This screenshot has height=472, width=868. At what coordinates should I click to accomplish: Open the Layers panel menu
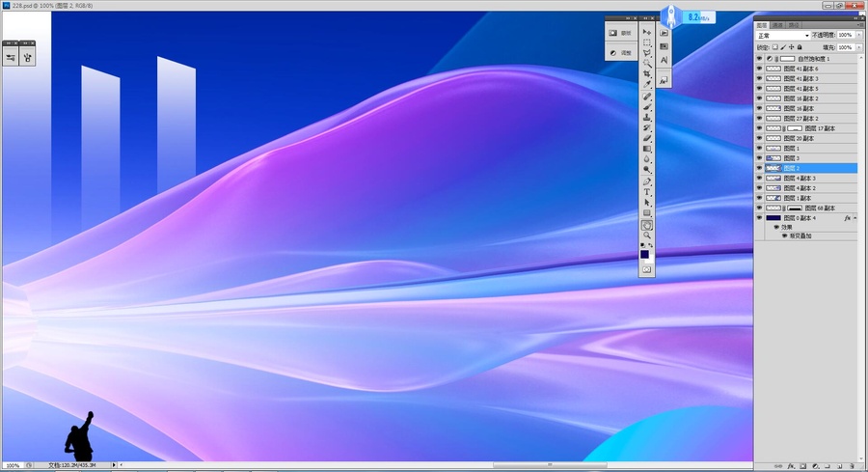[x=858, y=25]
